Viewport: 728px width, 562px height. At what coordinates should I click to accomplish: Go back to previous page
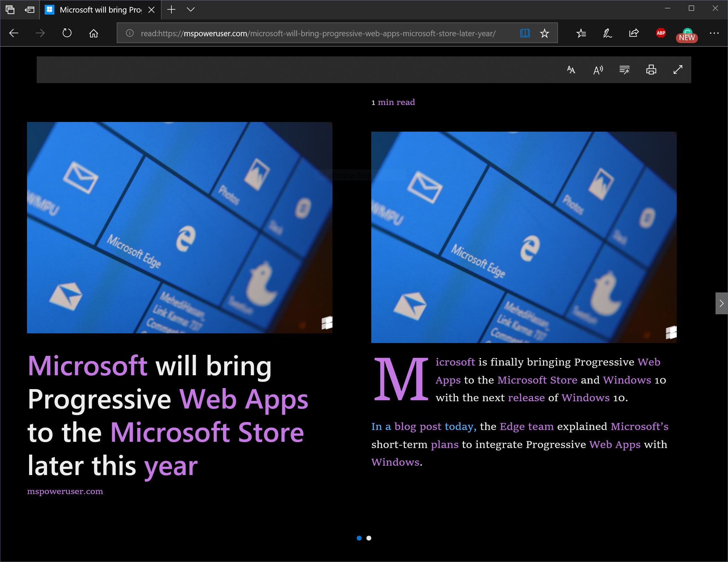coord(14,33)
